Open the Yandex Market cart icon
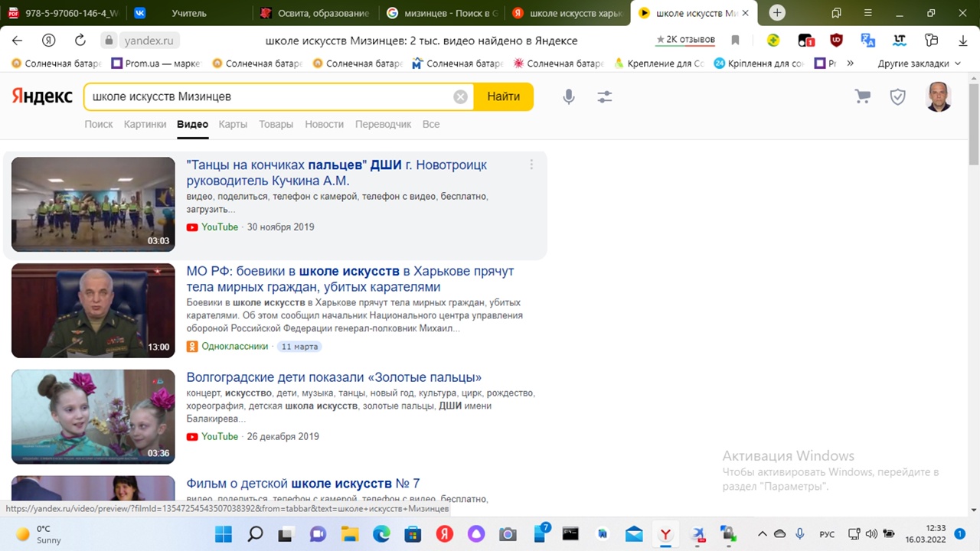This screenshot has width=980, height=551. (x=863, y=96)
